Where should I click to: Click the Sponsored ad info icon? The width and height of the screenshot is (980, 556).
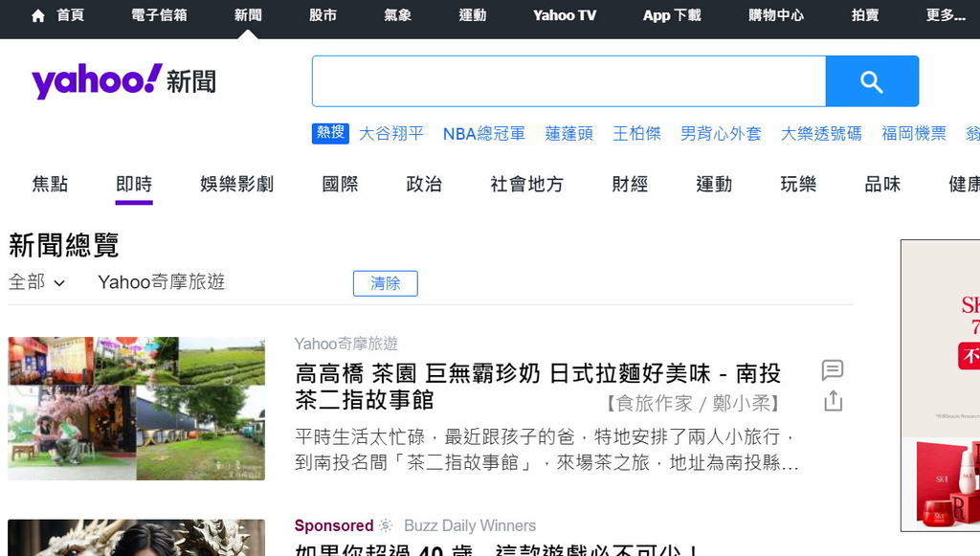point(386,525)
